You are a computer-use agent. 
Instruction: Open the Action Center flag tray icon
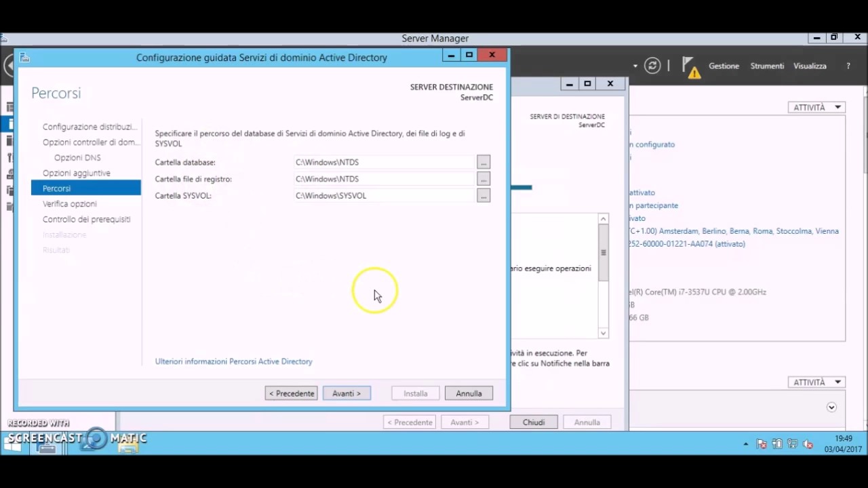[x=762, y=445]
